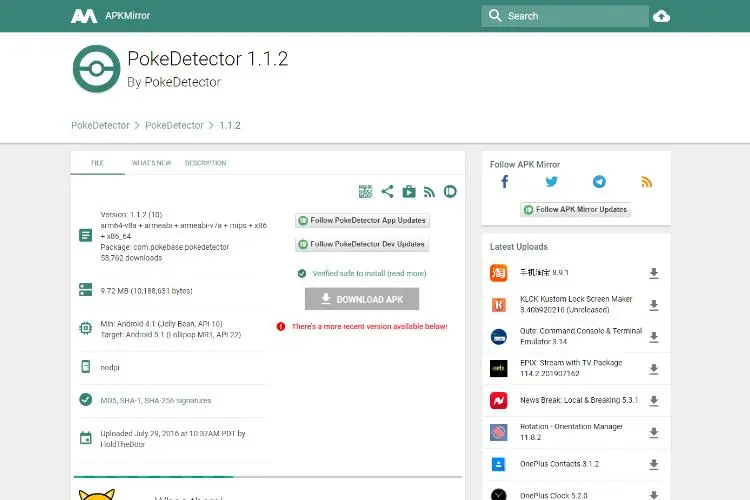Follow PokeDetector App Updates
Viewport: 750px width, 500px height.
[x=362, y=221]
